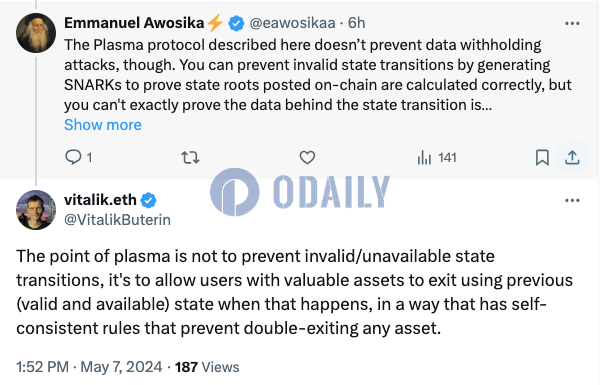Like Emmanuel Awosika's tweet
Viewport: 600px width, 385px height.
click(x=307, y=157)
